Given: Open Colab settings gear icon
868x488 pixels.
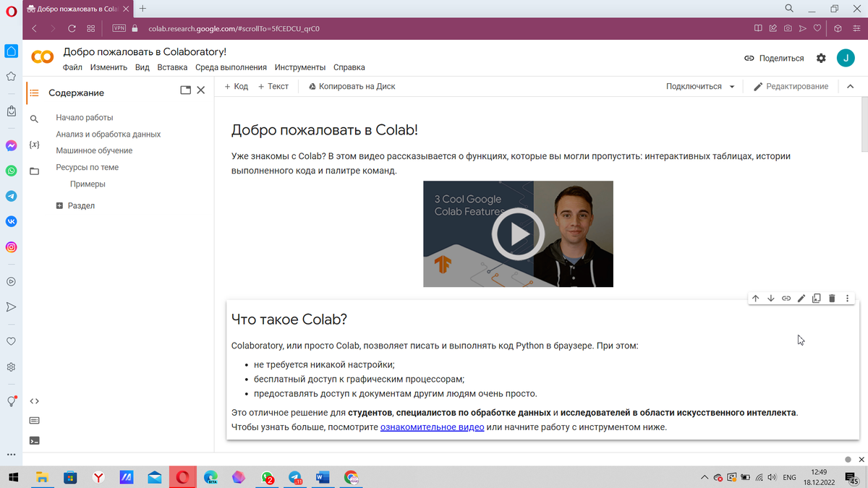Looking at the screenshot, I should pos(821,58).
